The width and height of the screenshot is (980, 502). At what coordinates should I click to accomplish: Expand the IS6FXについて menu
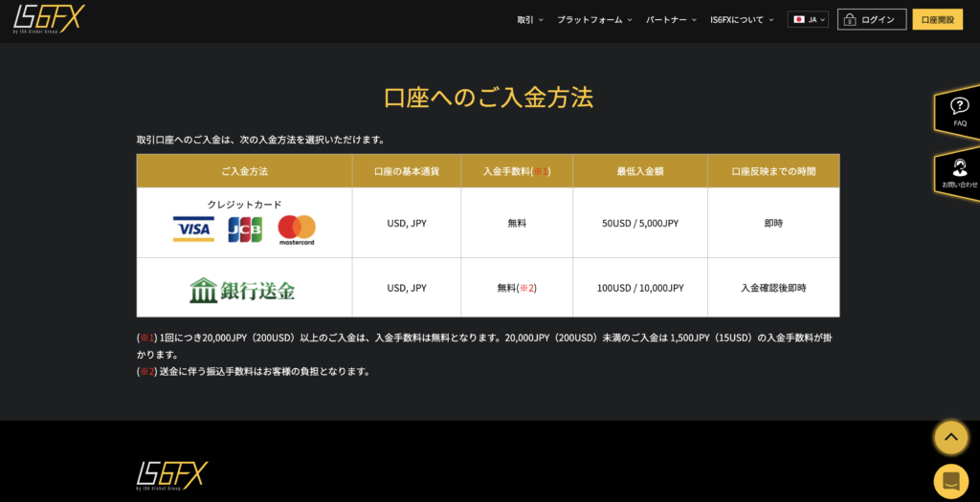[742, 19]
